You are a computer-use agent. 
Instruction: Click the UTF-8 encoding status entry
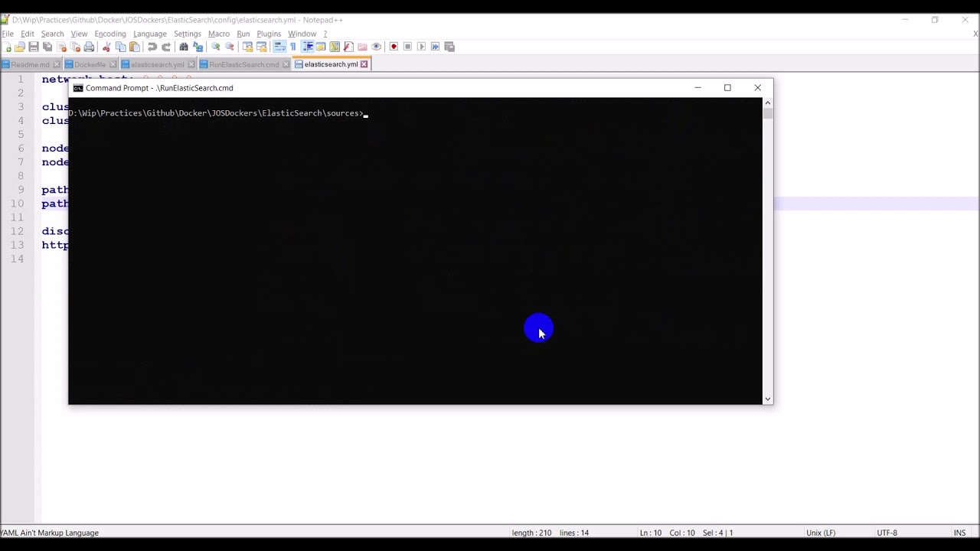pyautogui.click(x=887, y=533)
